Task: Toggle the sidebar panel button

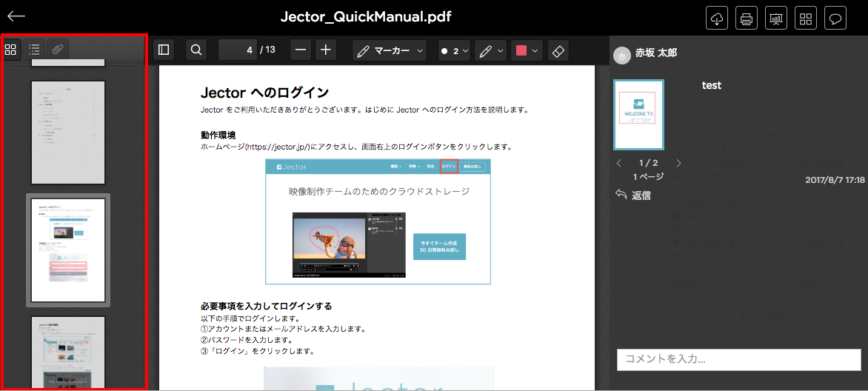Action: coord(163,50)
